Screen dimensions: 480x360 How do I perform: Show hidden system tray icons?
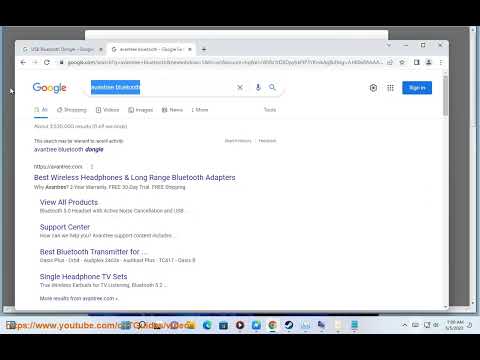point(404,325)
